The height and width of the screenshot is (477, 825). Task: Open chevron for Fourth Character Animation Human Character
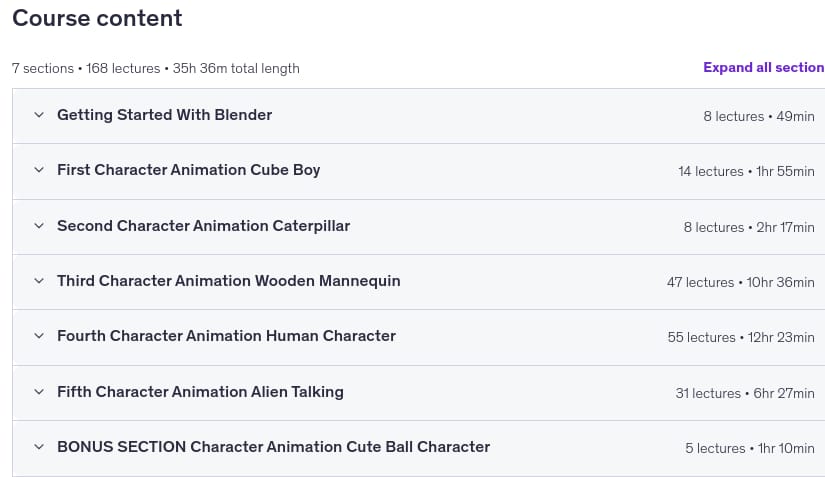click(x=39, y=336)
